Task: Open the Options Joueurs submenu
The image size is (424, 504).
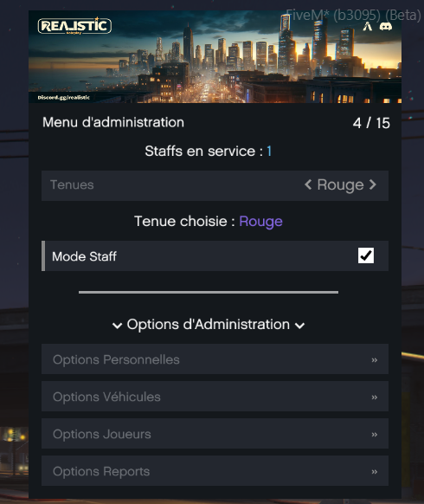Action: pyautogui.click(x=215, y=434)
